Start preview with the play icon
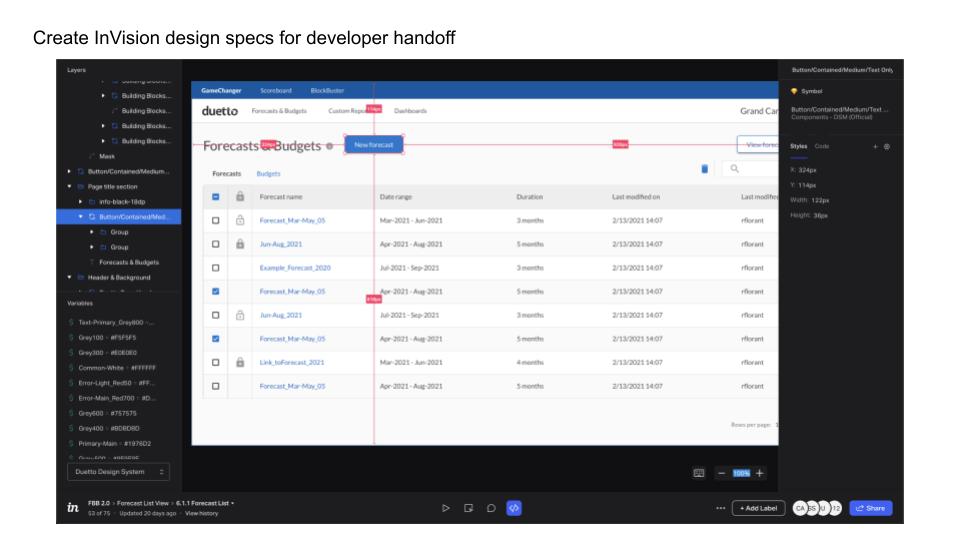This screenshot has height=540, width=960. (446, 508)
